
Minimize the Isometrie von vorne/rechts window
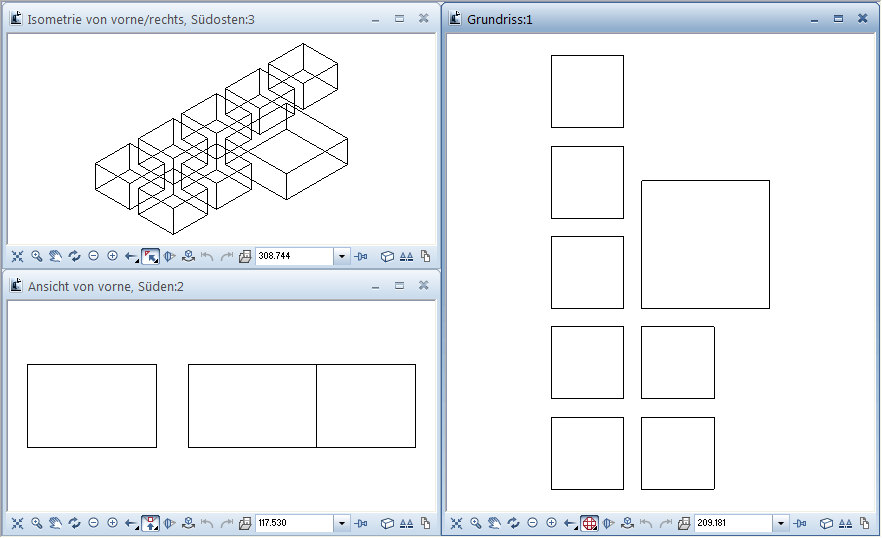pyautogui.click(x=375, y=20)
